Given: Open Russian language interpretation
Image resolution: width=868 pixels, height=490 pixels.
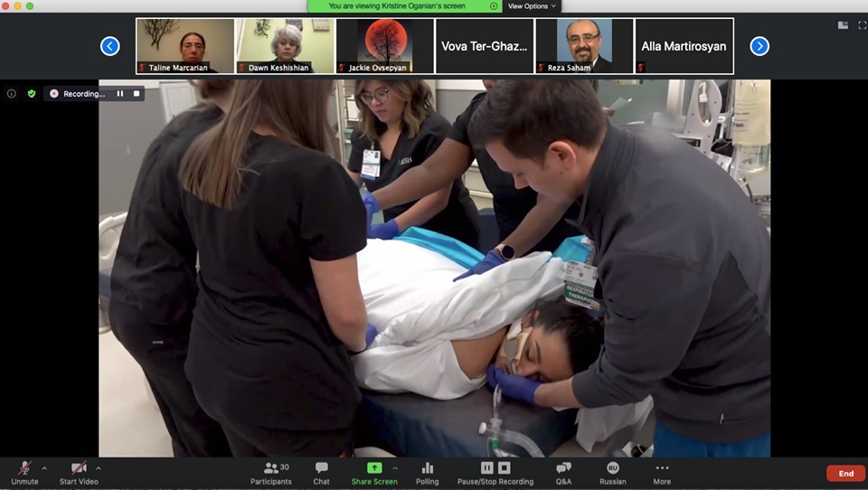Looking at the screenshot, I should (612, 468).
